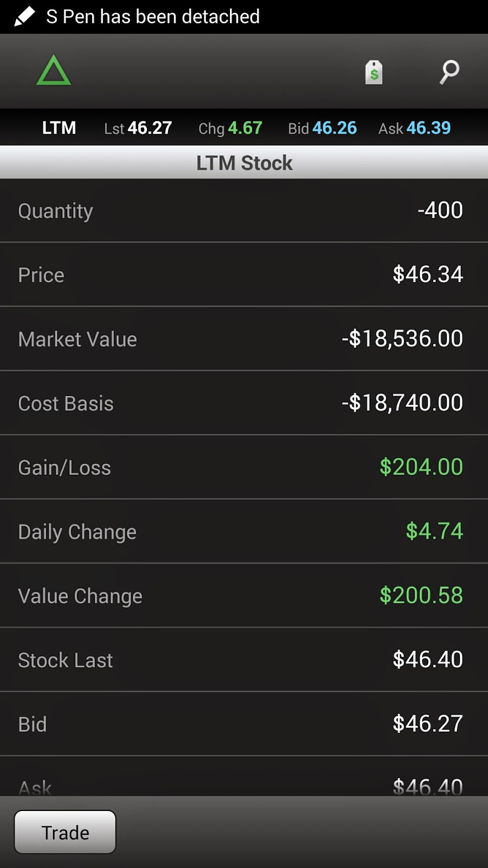Tap the LTM ticker symbol
488x868 pixels.
click(x=59, y=128)
